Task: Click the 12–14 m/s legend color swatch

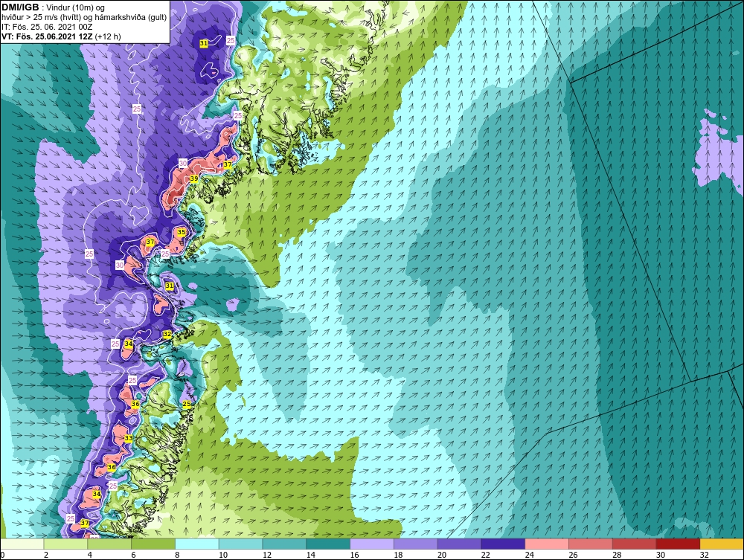Action: (285, 544)
